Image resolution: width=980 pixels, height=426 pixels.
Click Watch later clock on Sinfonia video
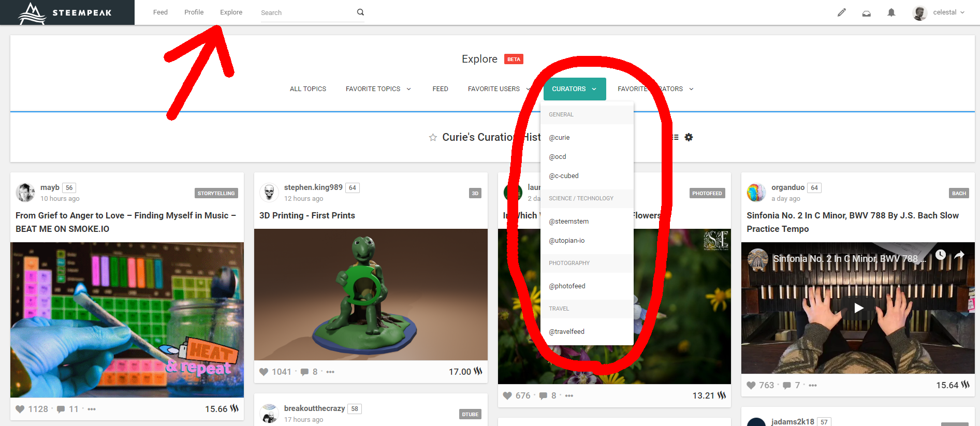pos(940,255)
